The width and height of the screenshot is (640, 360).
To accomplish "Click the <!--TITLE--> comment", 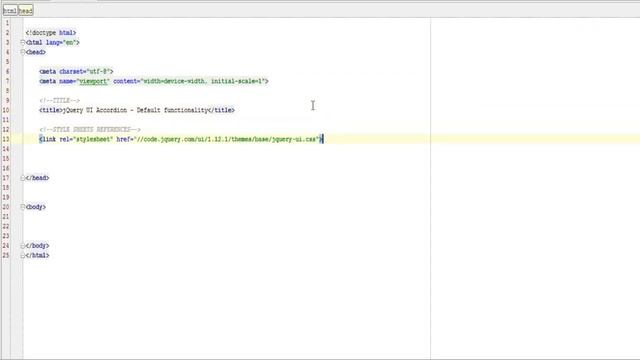I will (x=60, y=100).
